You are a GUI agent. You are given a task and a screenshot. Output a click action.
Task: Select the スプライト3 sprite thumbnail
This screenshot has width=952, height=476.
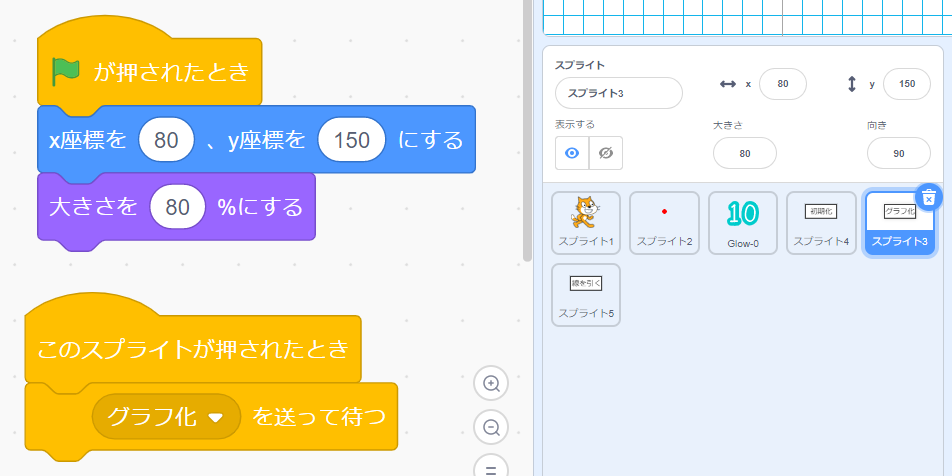coord(899,223)
